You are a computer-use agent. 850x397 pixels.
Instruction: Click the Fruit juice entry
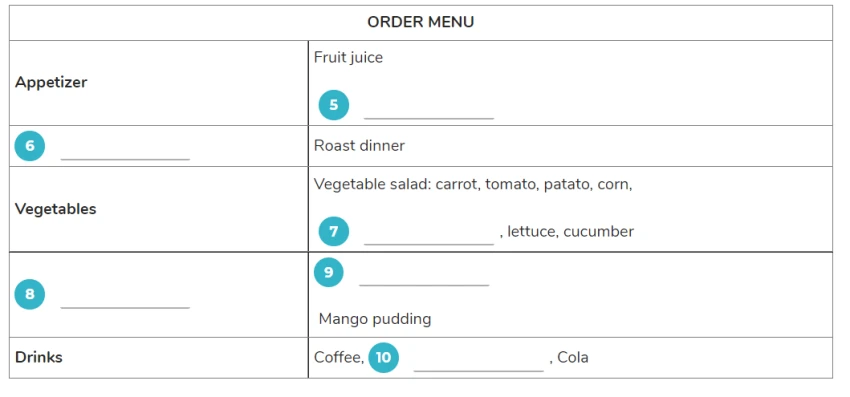(348, 57)
